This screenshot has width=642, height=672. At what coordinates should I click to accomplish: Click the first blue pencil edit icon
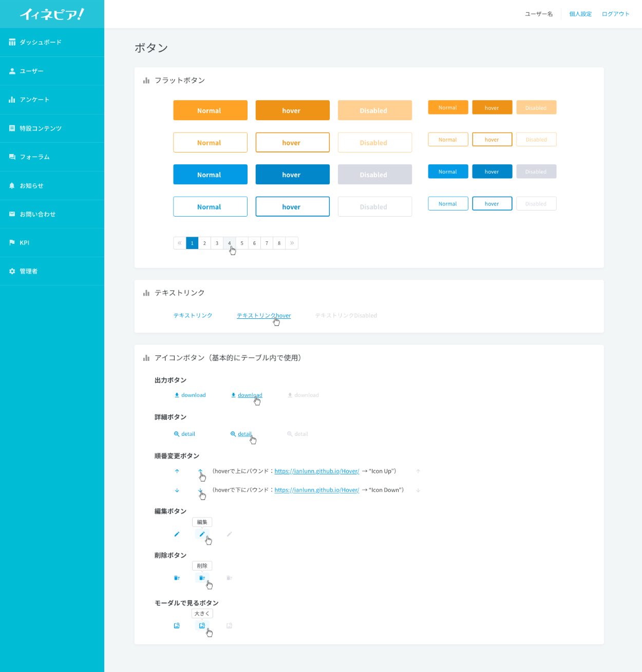pos(177,534)
